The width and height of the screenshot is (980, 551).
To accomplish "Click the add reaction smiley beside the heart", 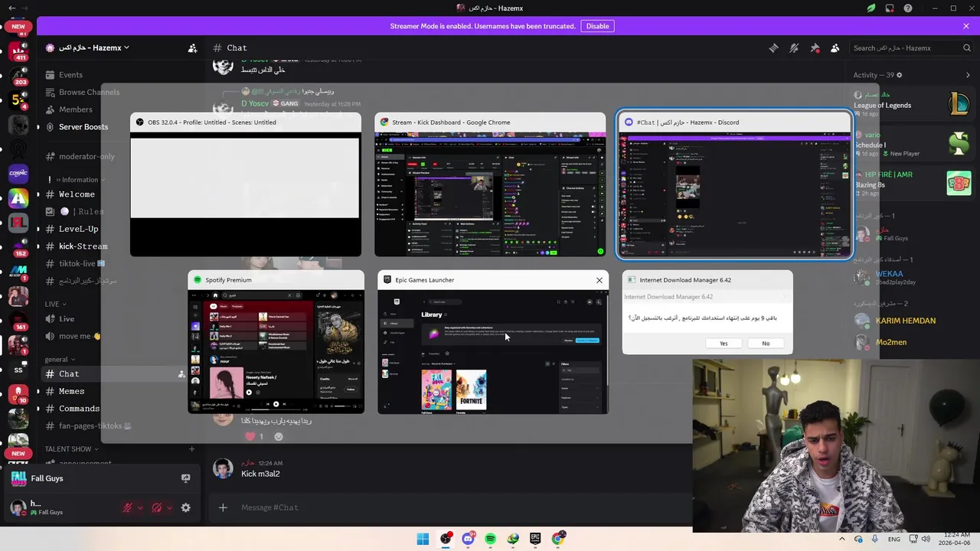I will point(279,436).
